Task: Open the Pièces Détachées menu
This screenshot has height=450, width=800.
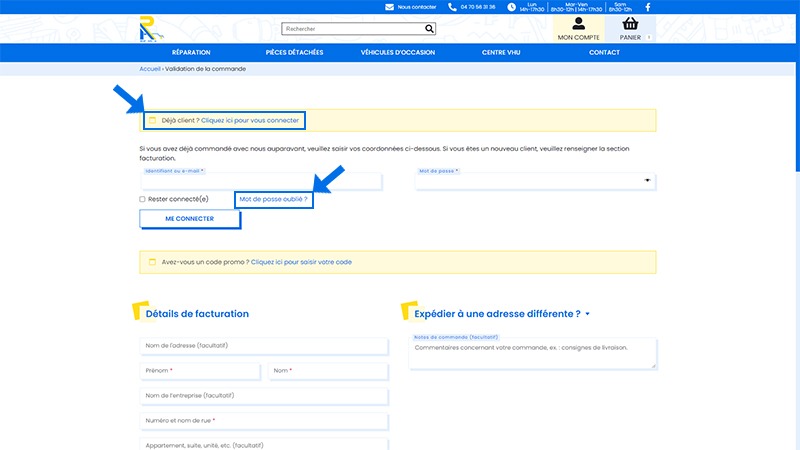Action: pyautogui.click(x=294, y=53)
